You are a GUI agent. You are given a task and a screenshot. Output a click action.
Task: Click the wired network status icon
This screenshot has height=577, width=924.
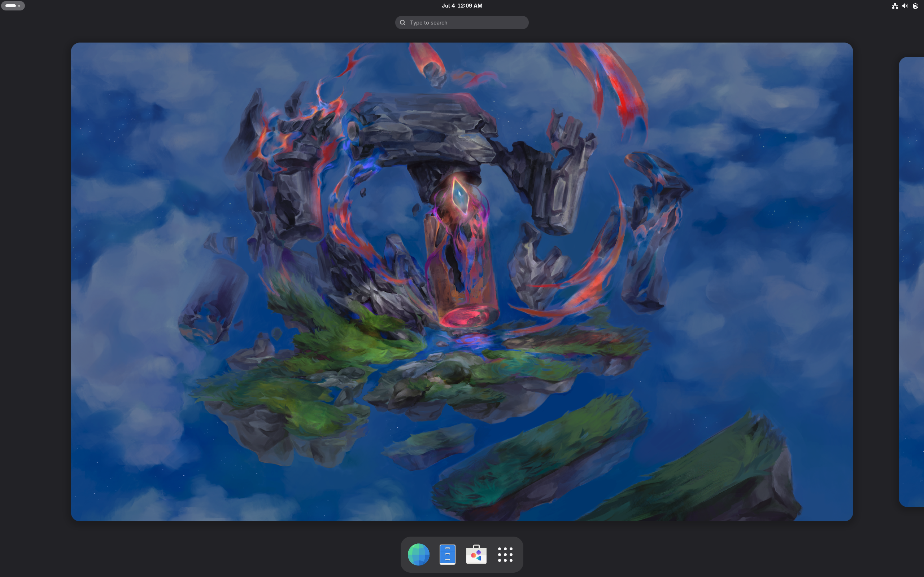point(895,6)
